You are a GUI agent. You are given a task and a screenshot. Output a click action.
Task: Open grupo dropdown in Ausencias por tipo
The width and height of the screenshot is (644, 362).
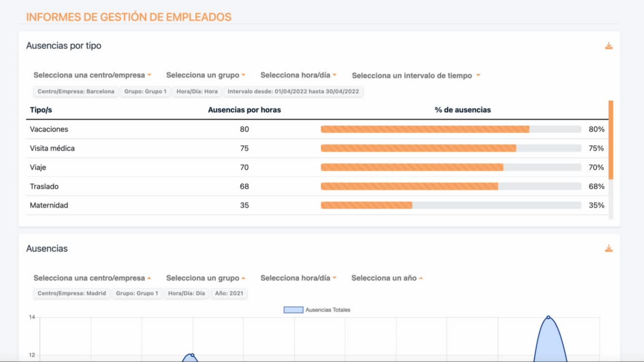coord(206,75)
